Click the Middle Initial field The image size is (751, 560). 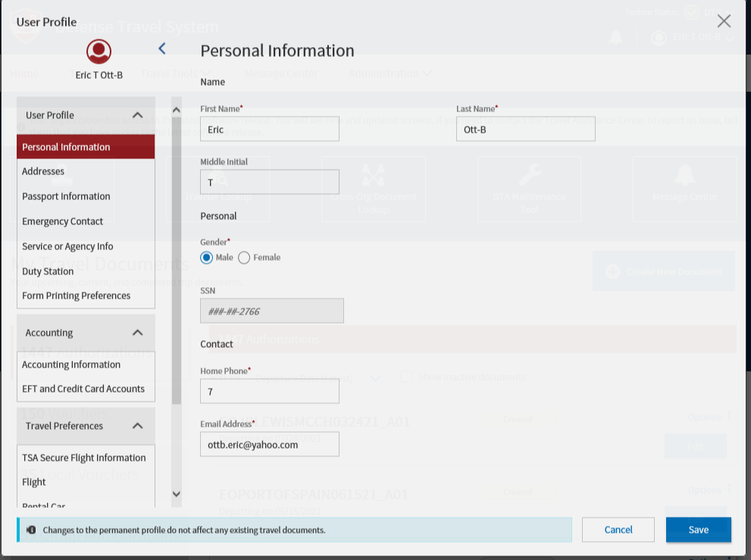[x=270, y=182]
